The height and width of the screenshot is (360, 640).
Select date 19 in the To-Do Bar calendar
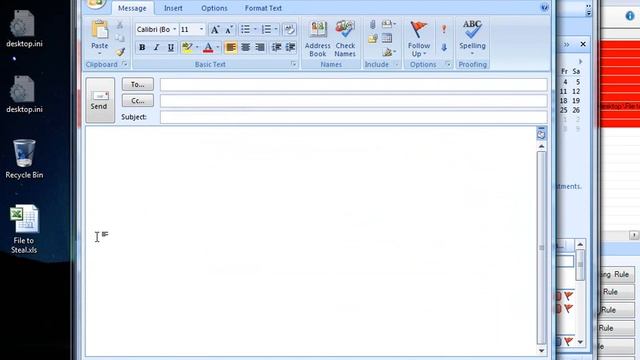pyautogui.click(x=576, y=100)
